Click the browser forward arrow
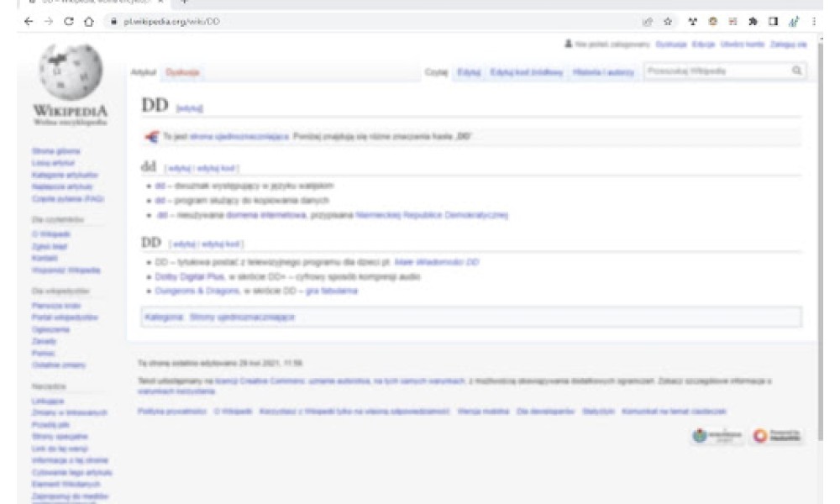Image resolution: width=840 pixels, height=504 pixels. tap(49, 22)
